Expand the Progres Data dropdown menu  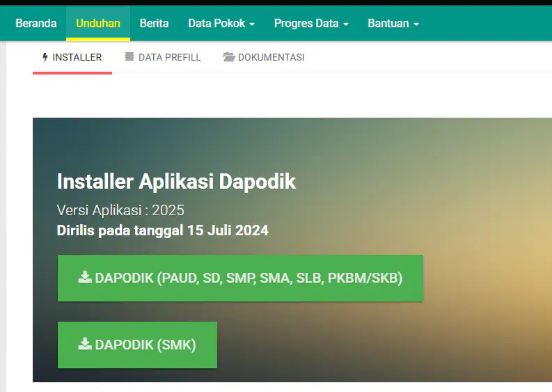coord(311,23)
